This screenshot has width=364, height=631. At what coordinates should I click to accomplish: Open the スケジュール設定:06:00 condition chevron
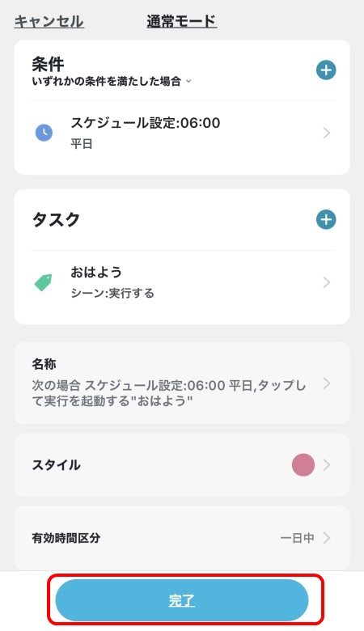tap(327, 133)
